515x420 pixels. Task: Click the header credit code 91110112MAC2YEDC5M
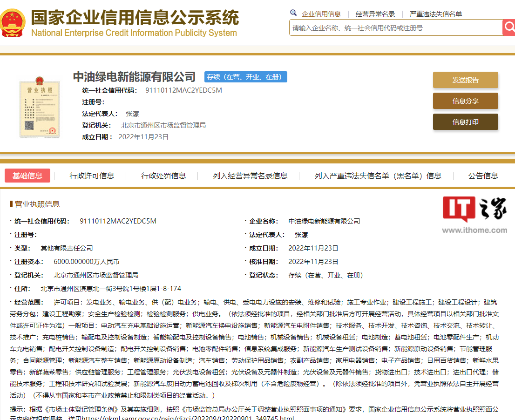pos(183,90)
